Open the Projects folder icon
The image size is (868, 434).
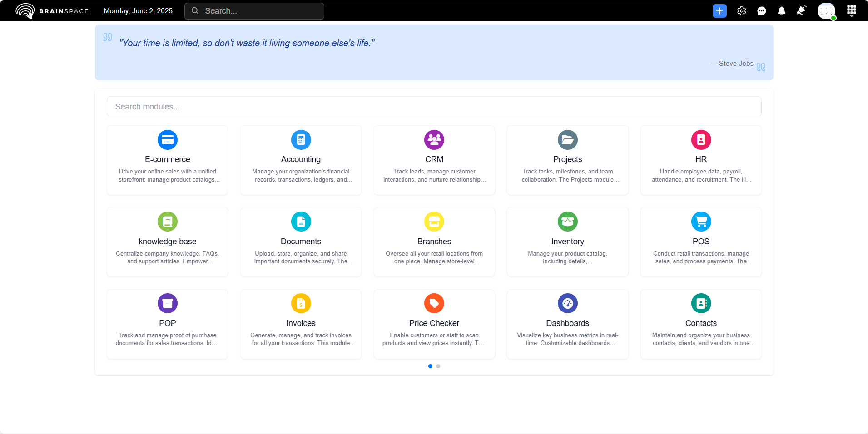tap(568, 140)
